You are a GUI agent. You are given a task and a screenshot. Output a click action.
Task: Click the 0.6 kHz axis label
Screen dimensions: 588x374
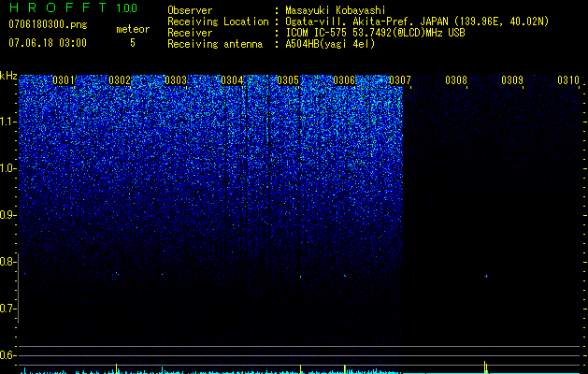point(7,355)
